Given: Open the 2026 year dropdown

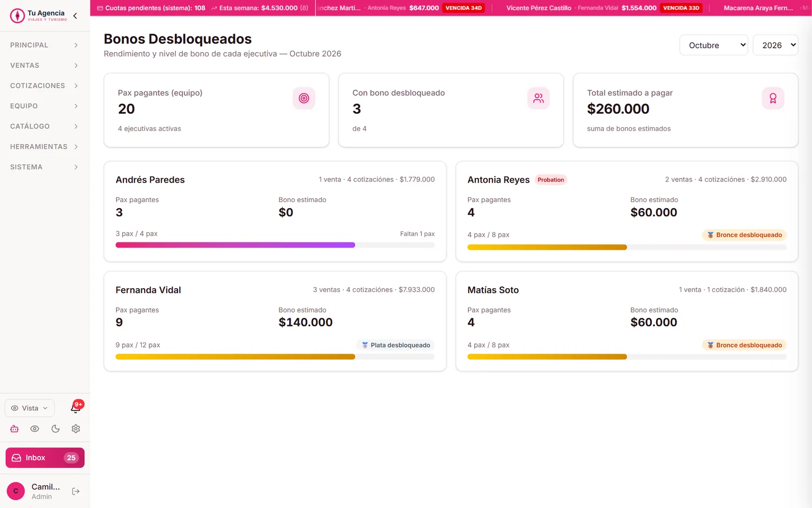Looking at the screenshot, I should (775, 45).
